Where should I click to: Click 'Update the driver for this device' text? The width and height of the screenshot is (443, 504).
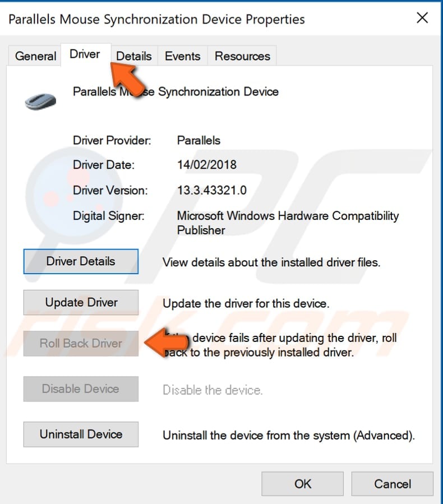point(246,304)
